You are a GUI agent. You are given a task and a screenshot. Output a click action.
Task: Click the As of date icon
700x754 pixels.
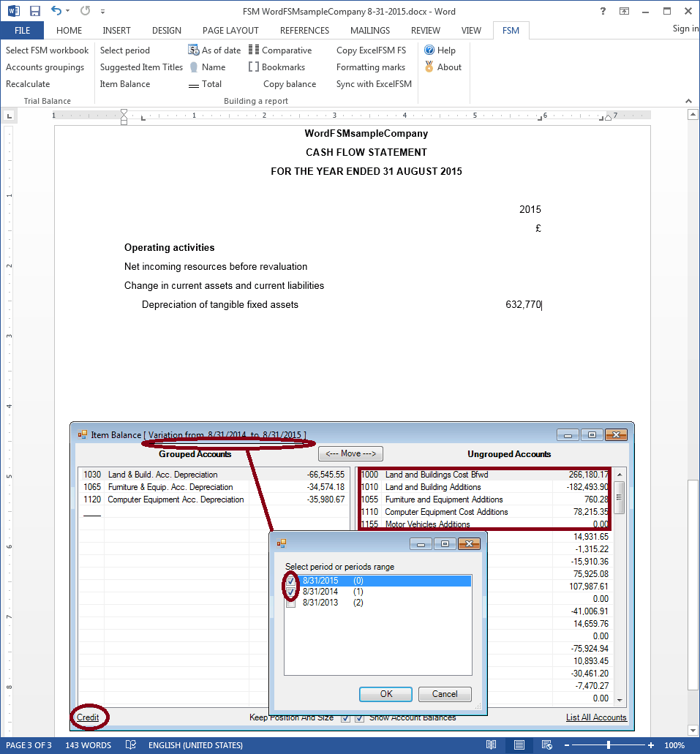click(x=193, y=50)
